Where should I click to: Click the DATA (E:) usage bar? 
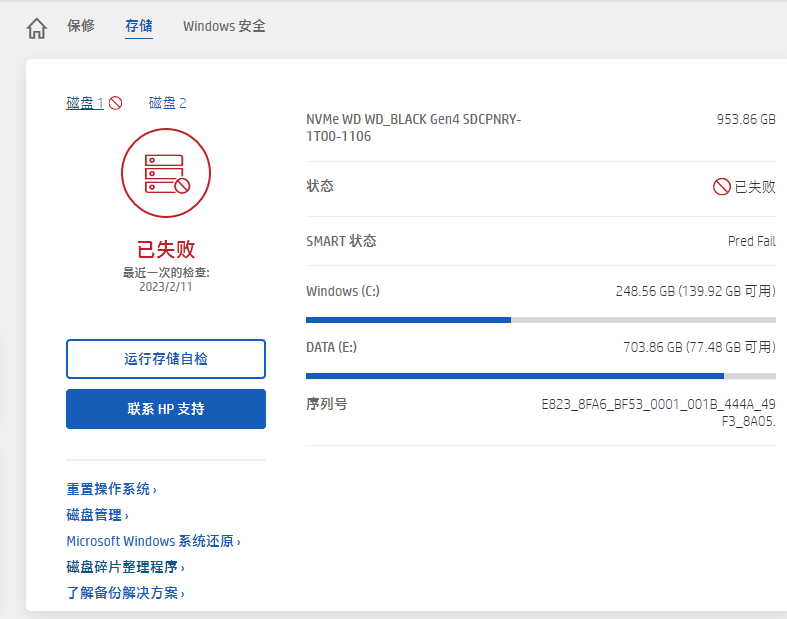(x=540, y=376)
